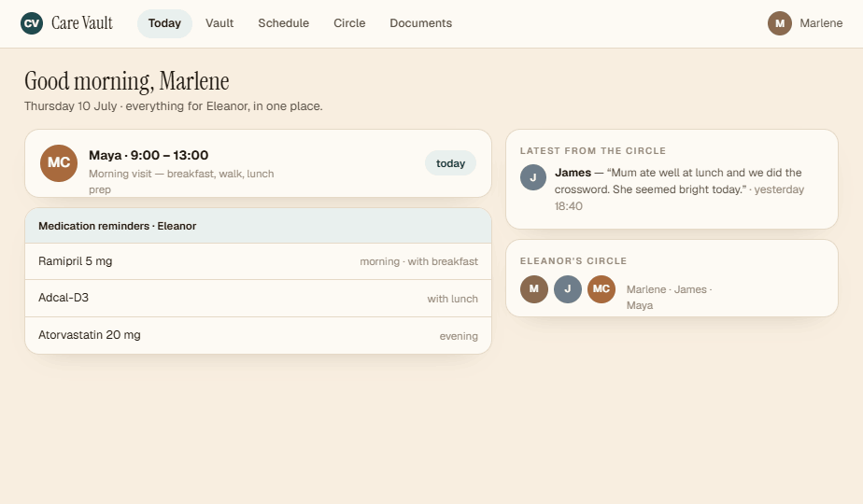
Task: Click the today badge on Maya's visit
Action: point(450,162)
